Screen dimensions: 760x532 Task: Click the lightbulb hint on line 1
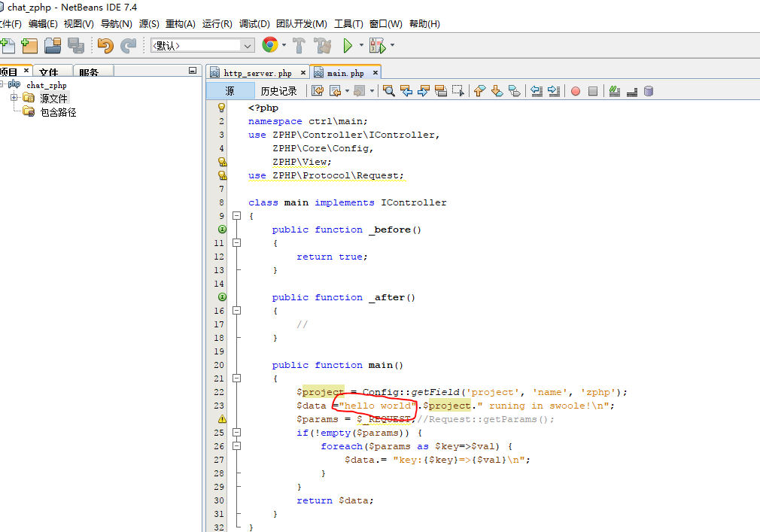[221, 108]
